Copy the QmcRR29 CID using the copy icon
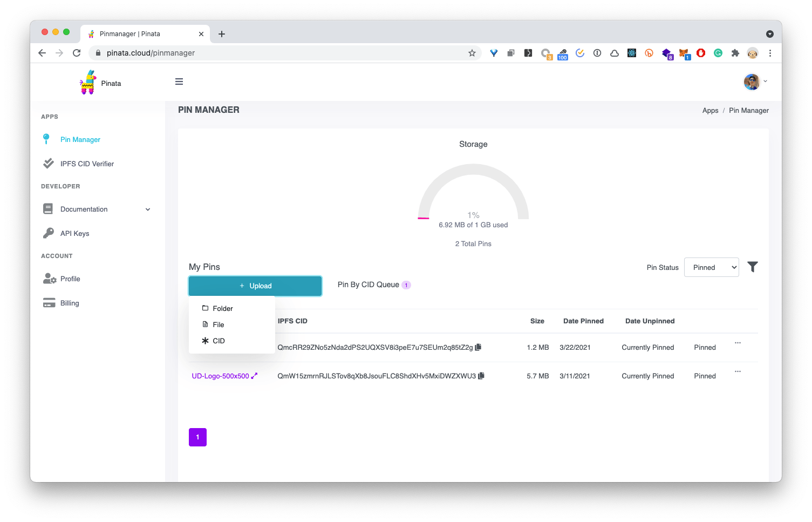The width and height of the screenshot is (812, 522). [478, 347]
